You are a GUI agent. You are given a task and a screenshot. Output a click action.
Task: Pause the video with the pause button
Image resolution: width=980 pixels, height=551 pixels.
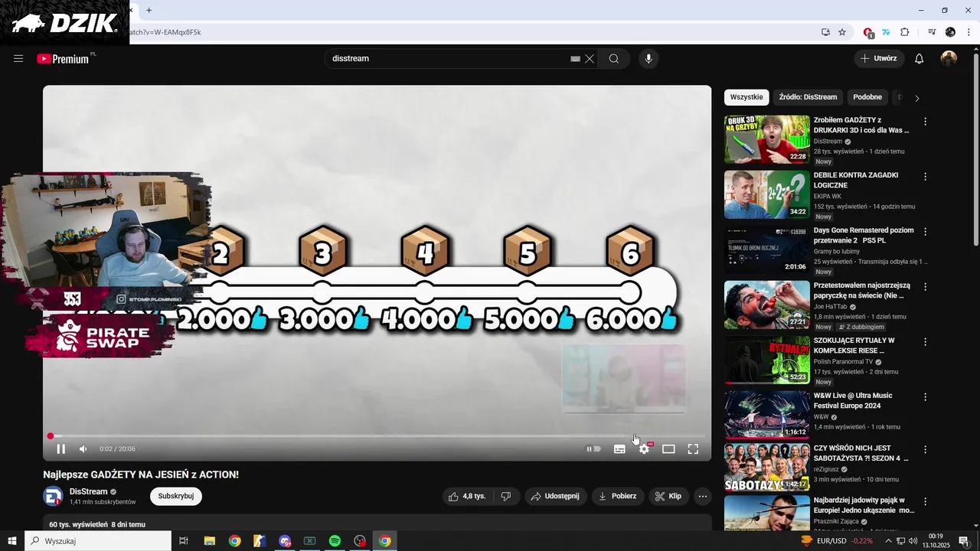click(x=61, y=449)
